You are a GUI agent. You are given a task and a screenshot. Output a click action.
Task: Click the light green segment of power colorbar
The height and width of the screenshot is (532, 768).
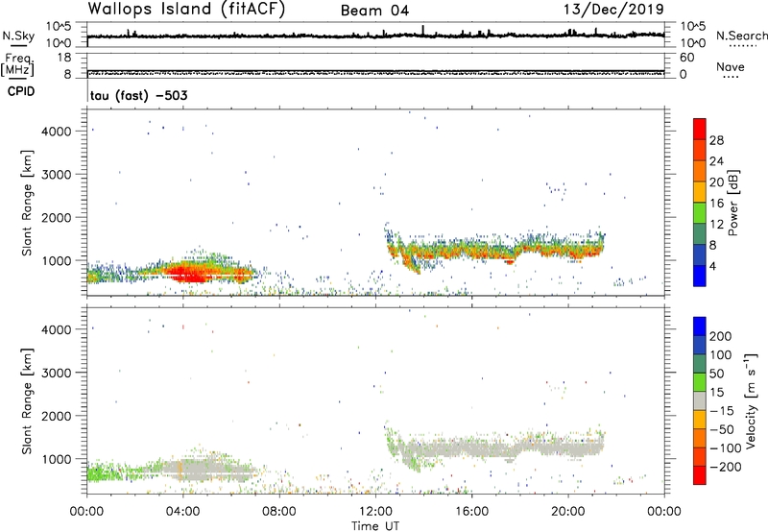click(x=700, y=213)
